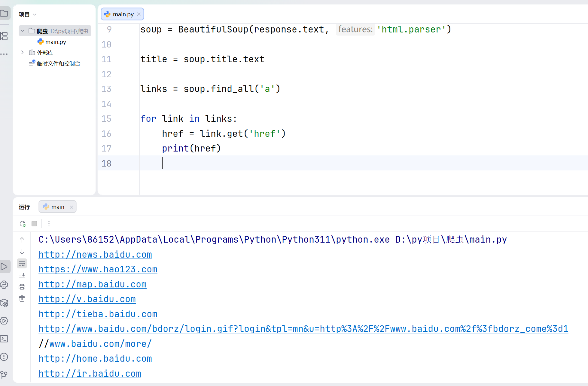Toggle the Project tool window folder icon
This screenshot has width=588, height=386.
pyautogui.click(x=4, y=13)
